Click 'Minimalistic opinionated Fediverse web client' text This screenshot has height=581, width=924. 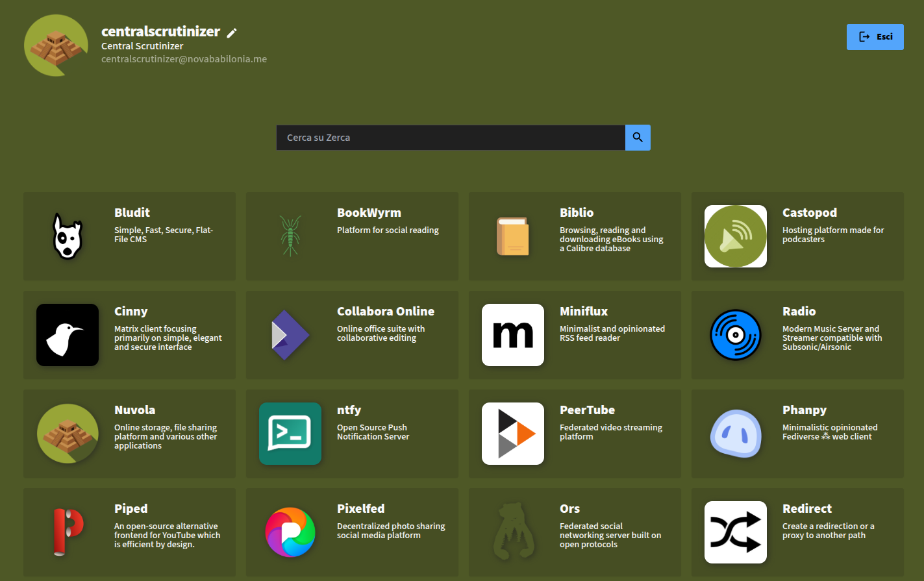830,432
